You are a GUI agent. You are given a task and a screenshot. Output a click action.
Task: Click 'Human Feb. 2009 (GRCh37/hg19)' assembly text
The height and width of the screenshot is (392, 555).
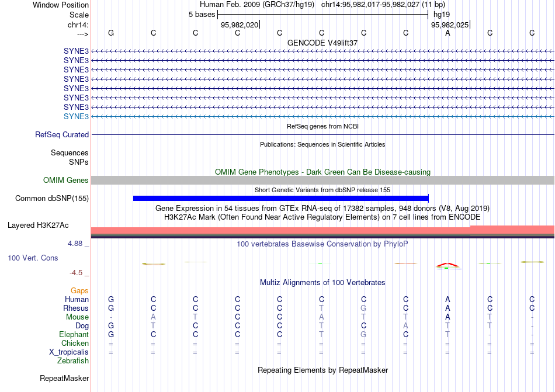[257, 5]
